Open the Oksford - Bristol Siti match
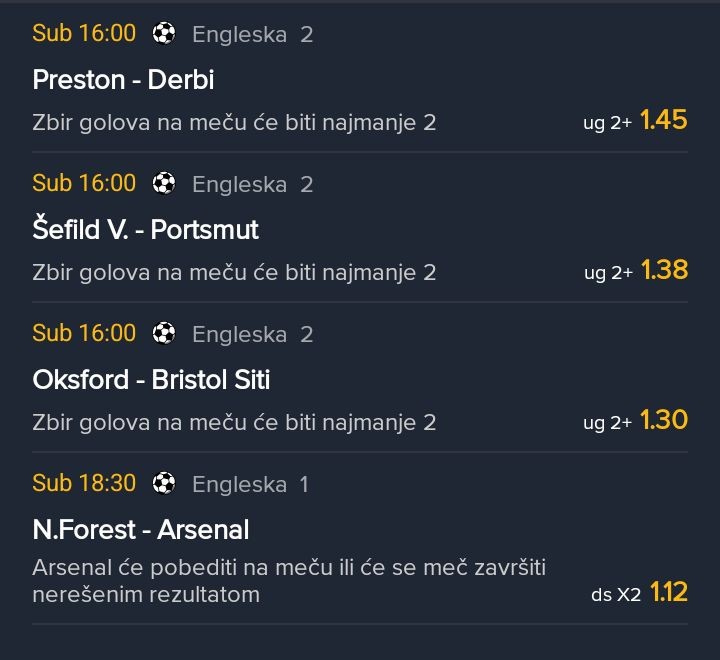Screen dimensions: 720x660 (151, 380)
